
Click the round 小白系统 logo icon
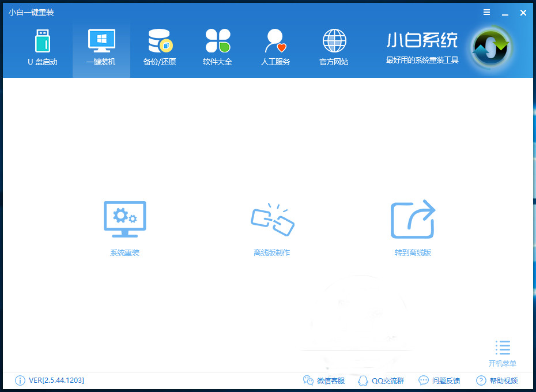pos(491,48)
